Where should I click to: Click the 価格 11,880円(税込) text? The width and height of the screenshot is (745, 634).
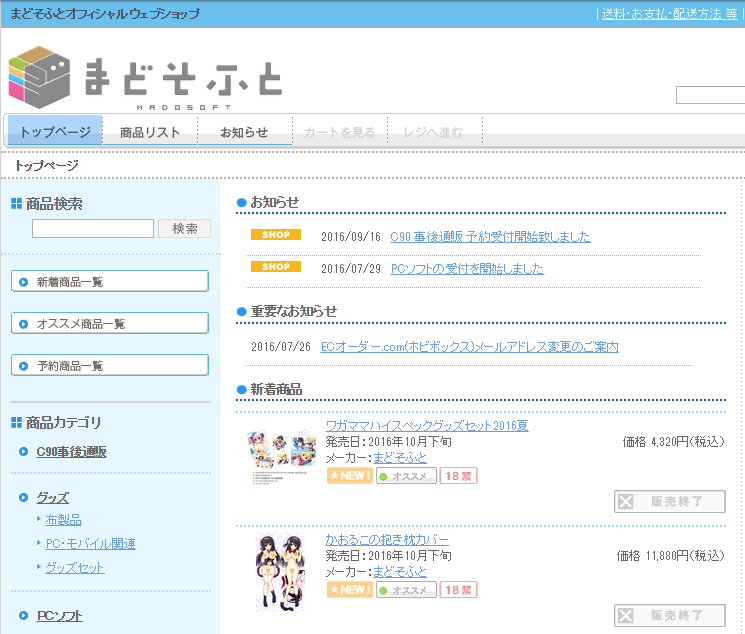pyautogui.click(x=670, y=556)
